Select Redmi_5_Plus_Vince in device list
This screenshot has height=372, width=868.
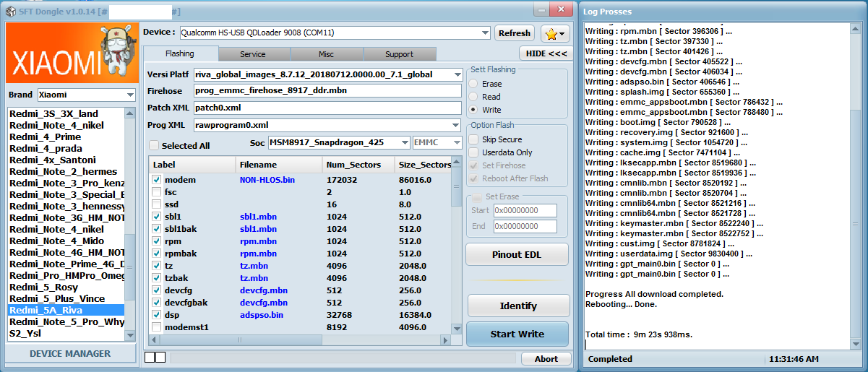(x=66, y=299)
